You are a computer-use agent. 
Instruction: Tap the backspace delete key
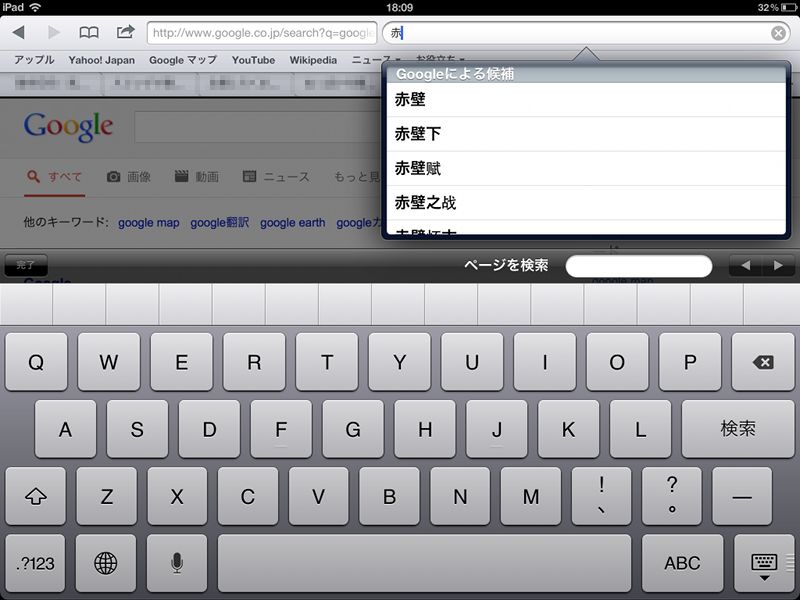point(763,362)
